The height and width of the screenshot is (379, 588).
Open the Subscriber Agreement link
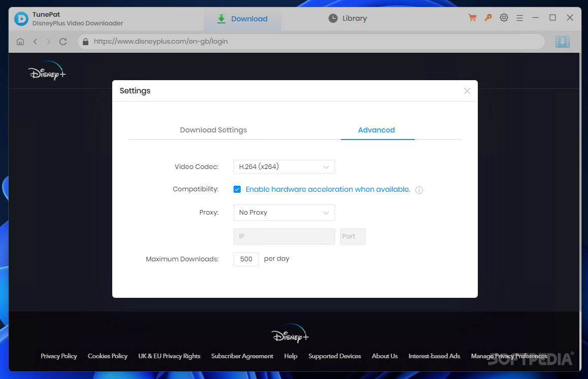(x=242, y=356)
